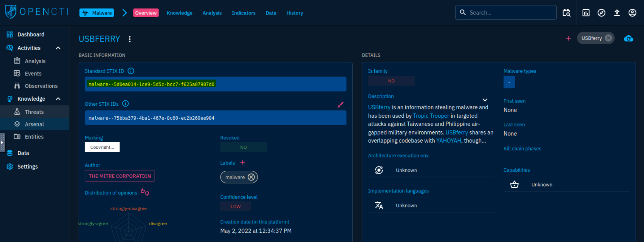Switch to the Overview tab
Viewport: 644px width, 242px height.
(146, 13)
